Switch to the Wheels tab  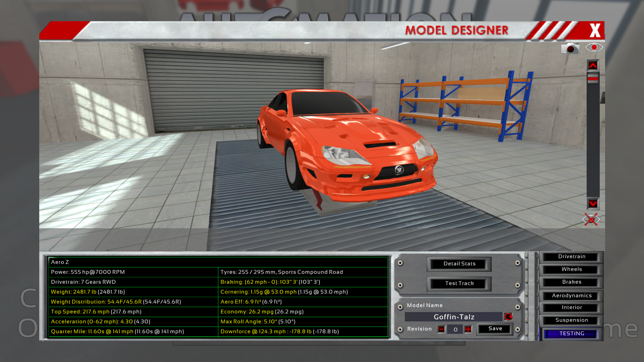click(x=572, y=269)
